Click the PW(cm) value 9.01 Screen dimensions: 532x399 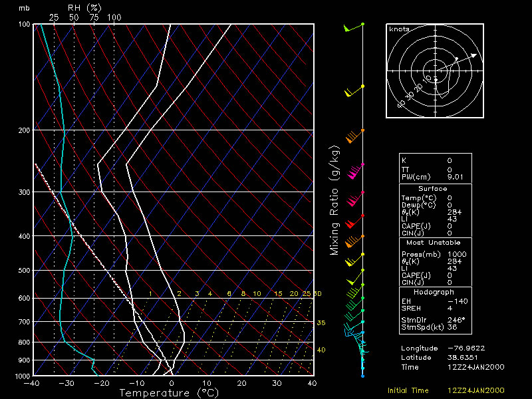(456, 177)
